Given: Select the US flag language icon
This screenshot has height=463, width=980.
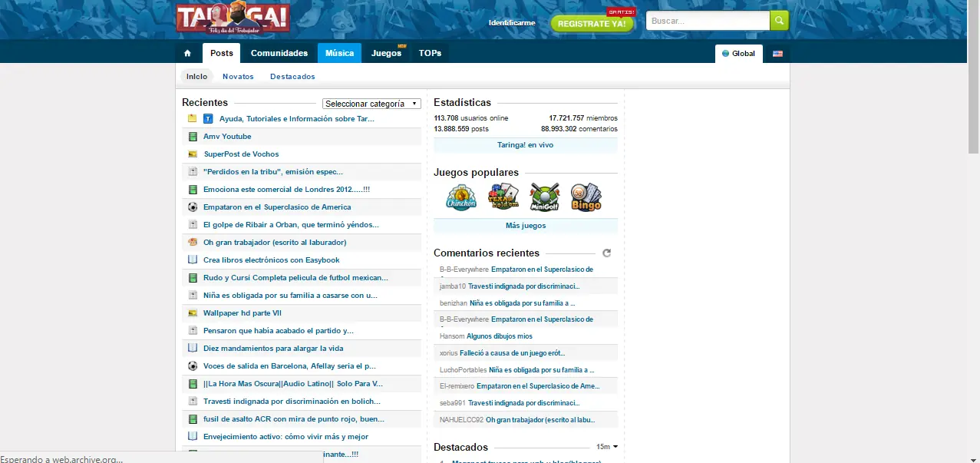Looking at the screenshot, I should click(777, 54).
